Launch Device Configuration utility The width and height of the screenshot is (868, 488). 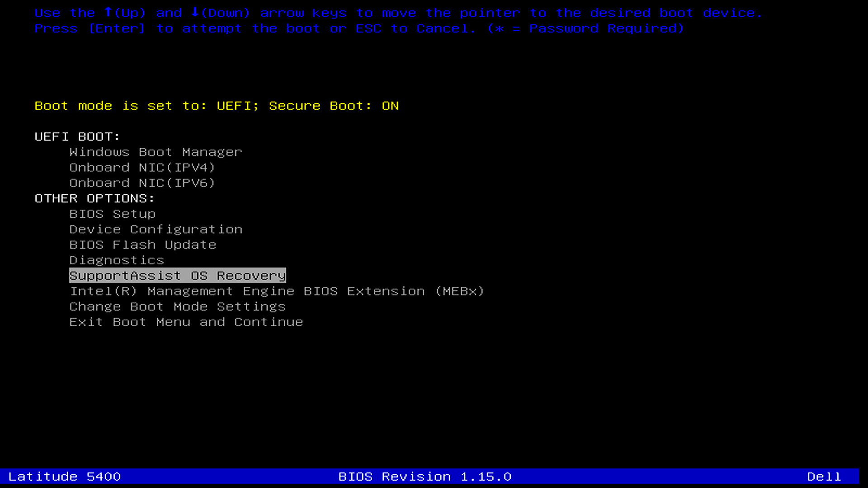(x=156, y=229)
